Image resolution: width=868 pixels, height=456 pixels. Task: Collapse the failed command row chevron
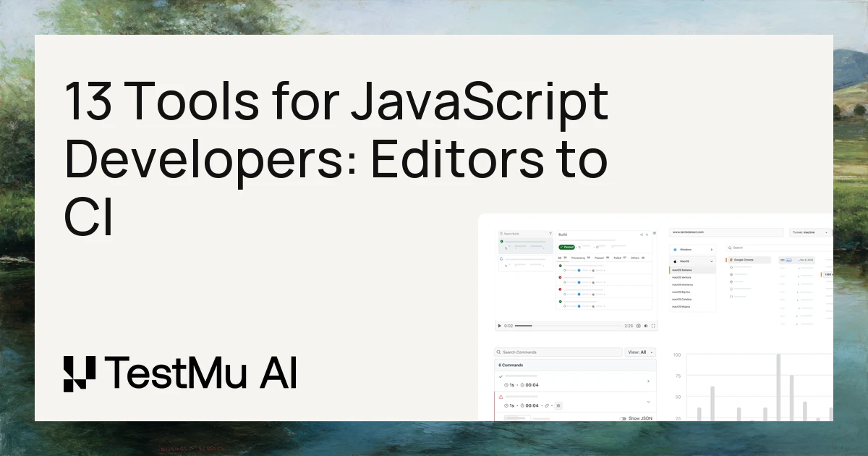[x=648, y=402]
